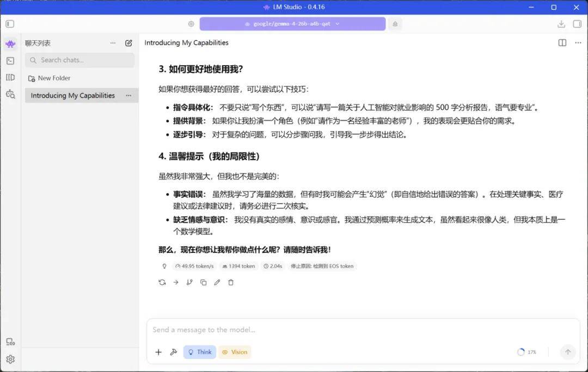Open the Developer terminal section icon
Screen dimensions: 588x372
click(10, 61)
